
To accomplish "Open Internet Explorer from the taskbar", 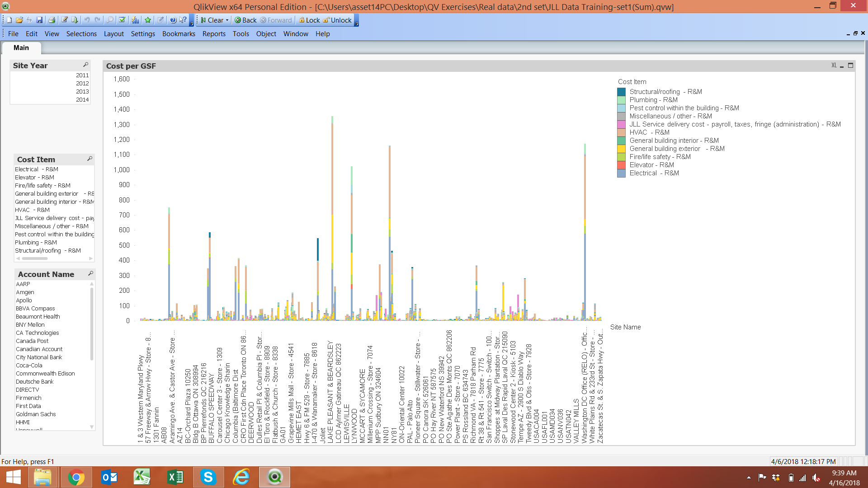I will (241, 477).
